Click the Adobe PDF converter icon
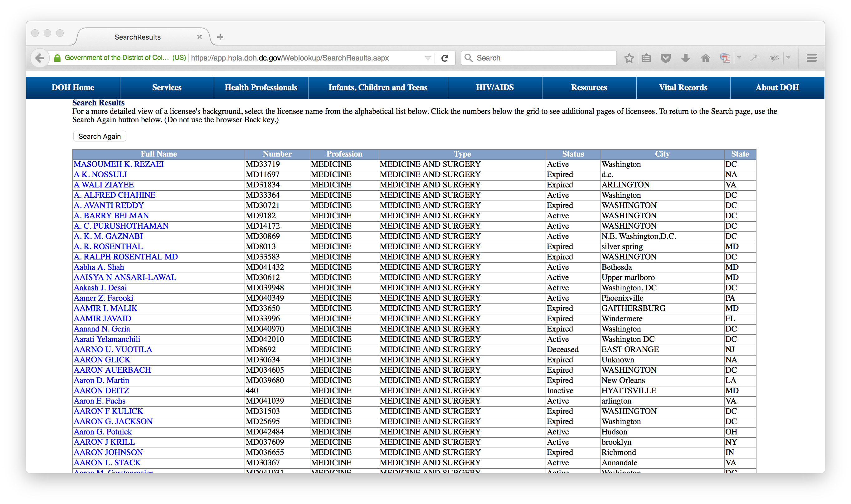851x504 pixels. 725,58
